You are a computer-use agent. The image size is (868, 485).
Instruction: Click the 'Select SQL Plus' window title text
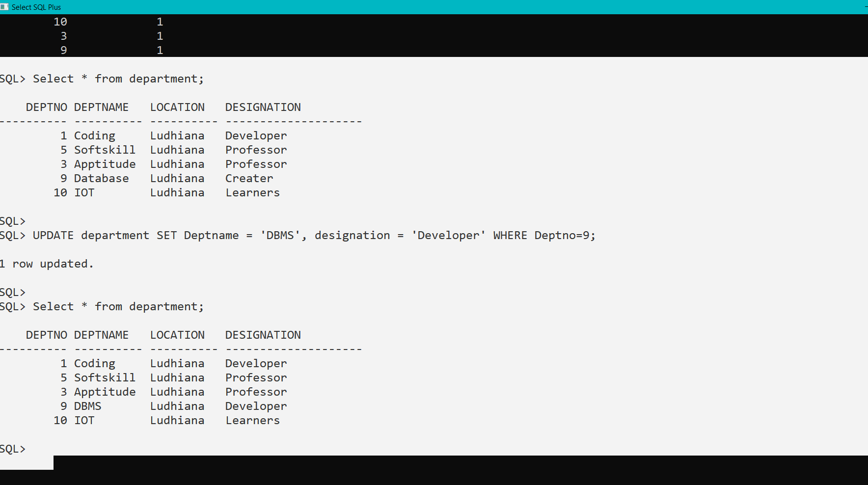36,7
